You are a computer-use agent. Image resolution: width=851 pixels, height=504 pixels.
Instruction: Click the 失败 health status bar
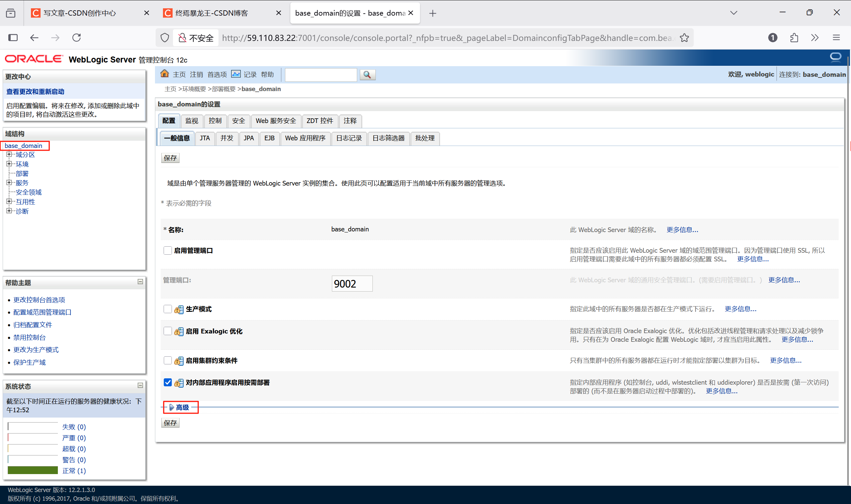tap(33, 427)
